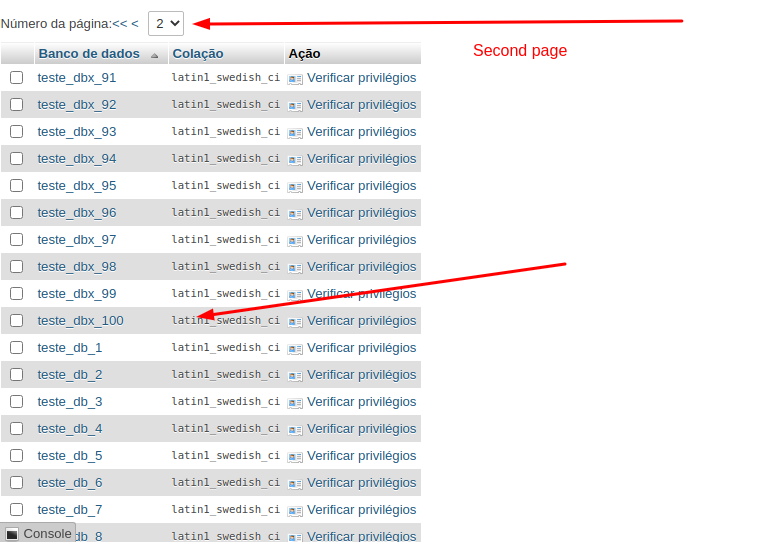Go to first page with << link
Screen dimensions: 773x542
coord(120,24)
